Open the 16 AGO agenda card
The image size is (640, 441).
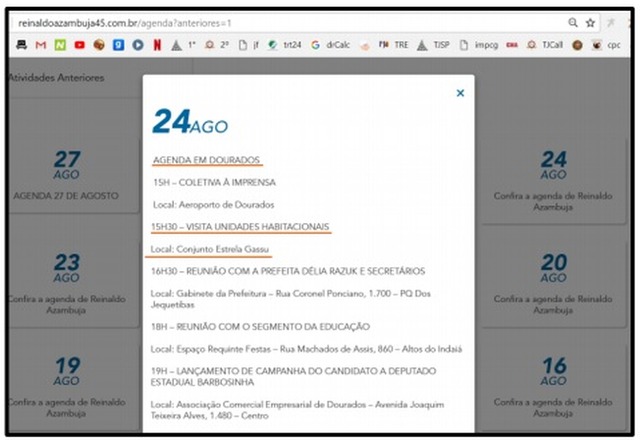pyautogui.click(x=553, y=387)
